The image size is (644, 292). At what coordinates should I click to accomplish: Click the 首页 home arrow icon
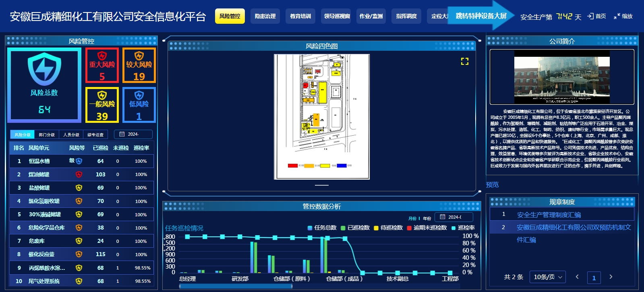pos(590,16)
